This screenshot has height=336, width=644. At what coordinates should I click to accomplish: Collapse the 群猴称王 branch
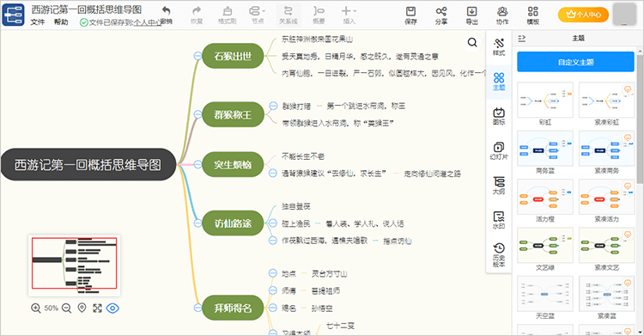tap(197, 114)
